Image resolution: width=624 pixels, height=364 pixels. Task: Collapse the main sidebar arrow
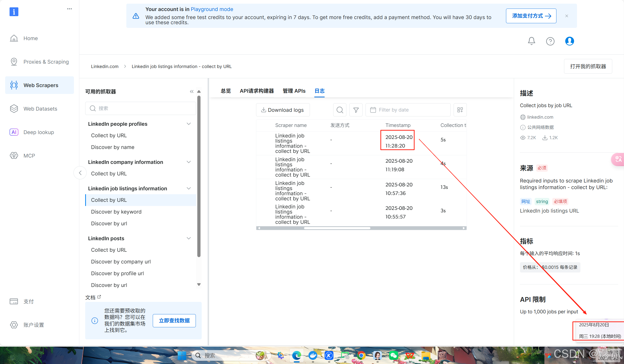click(80, 173)
